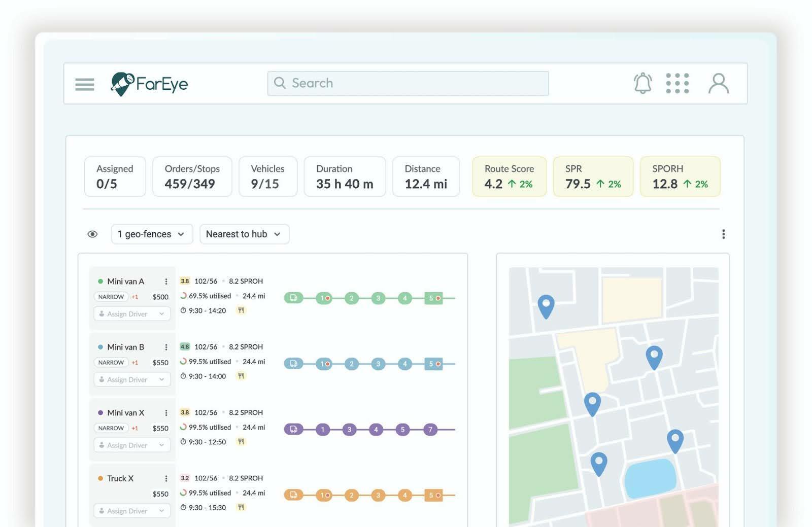812x527 pixels.
Task: Select stop 5 on Mini van A route
Action: click(434, 298)
